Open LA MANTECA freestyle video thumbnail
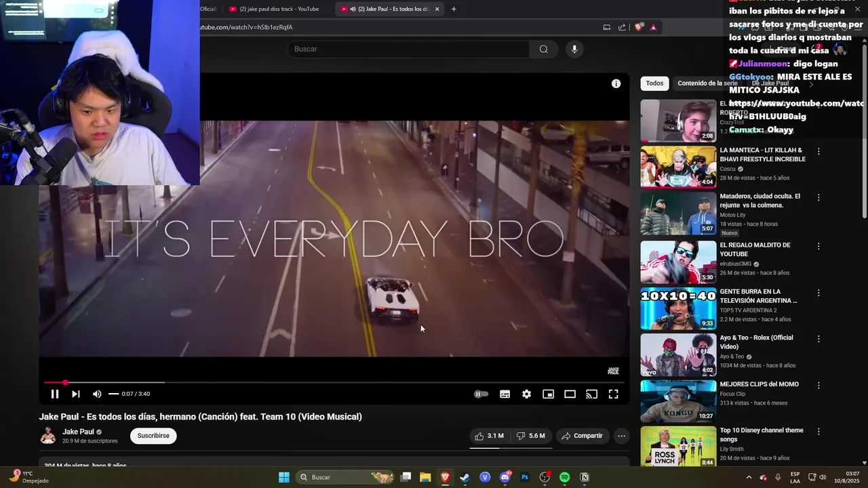The width and height of the screenshot is (868, 488). coord(678,167)
